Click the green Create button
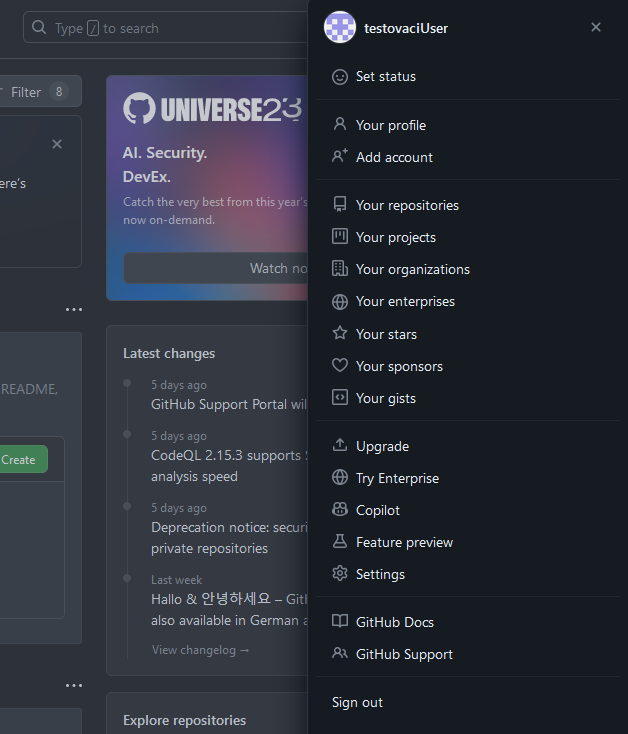 23,459
